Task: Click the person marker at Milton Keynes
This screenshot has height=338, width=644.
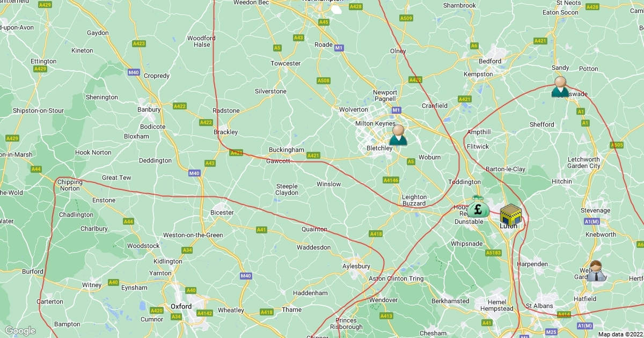Action: [398, 135]
